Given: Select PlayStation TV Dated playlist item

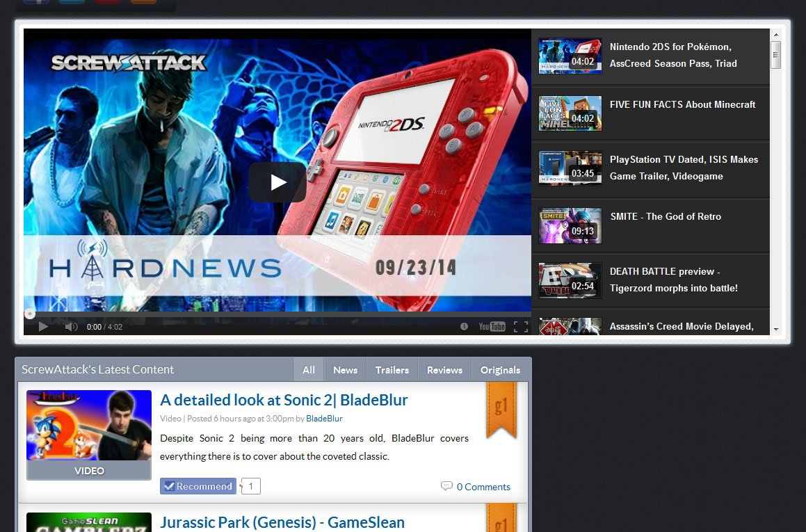Looking at the screenshot, I should tap(650, 168).
